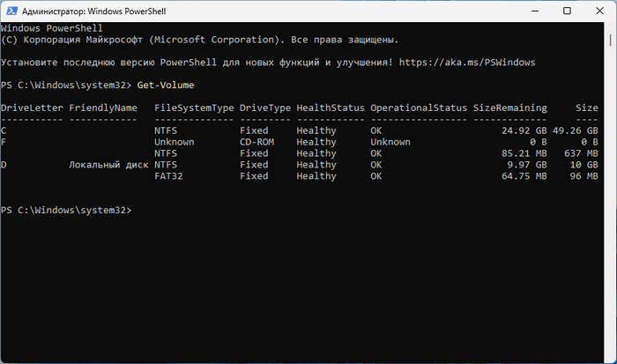The height and width of the screenshot is (364, 617).
Task: Click the PowerShell icon in the title bar
Action: point(11,10)
